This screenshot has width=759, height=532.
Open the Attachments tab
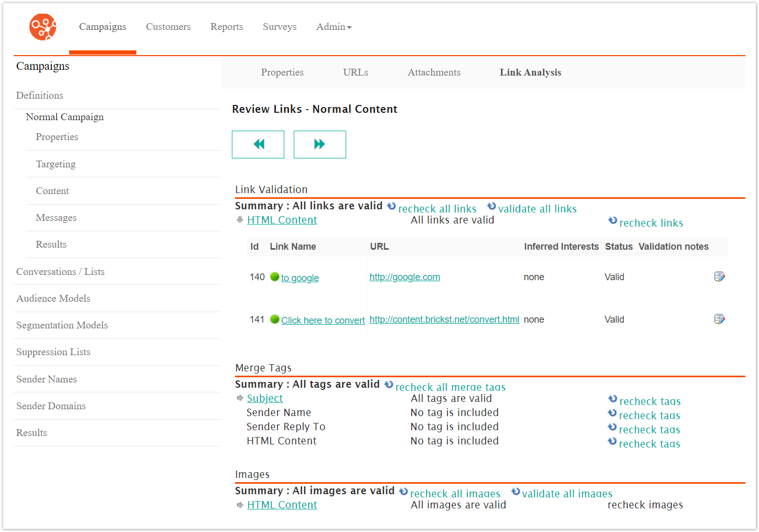click(434, 72)
